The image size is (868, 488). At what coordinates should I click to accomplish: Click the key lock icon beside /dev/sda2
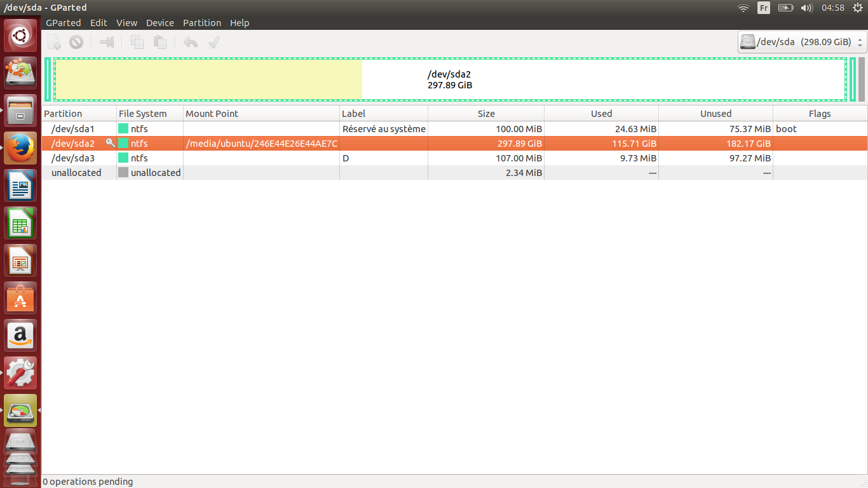110,143
